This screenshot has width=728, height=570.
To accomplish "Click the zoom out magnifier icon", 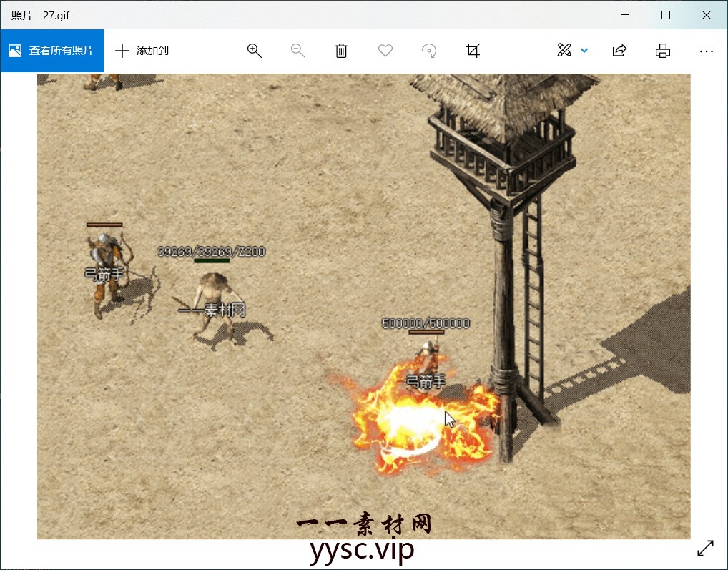I will coord(297,51).
